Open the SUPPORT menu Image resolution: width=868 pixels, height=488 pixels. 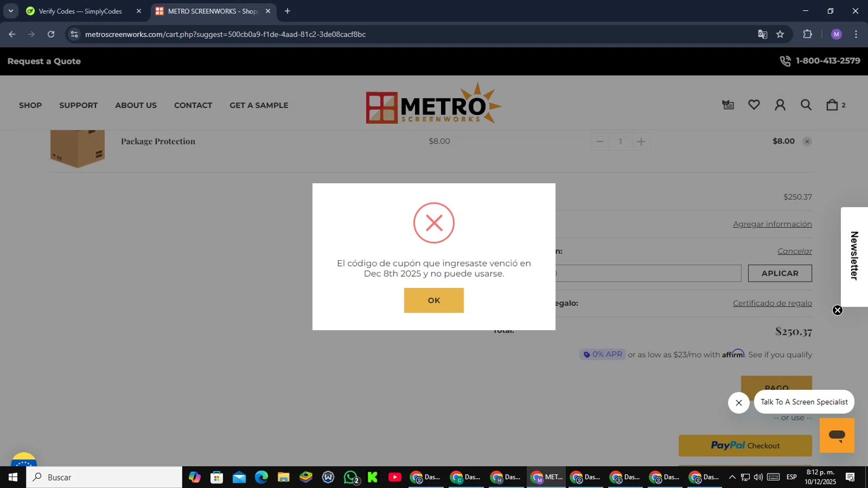click(78, 105)
